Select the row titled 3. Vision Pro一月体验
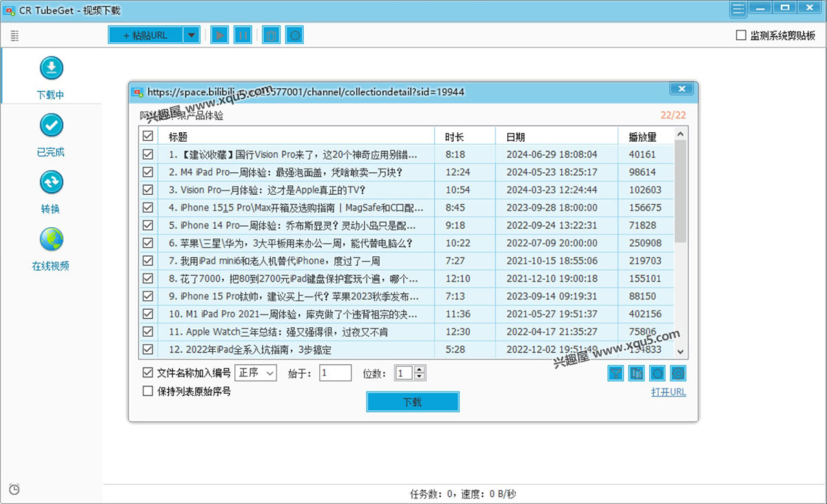This screenshot has width=827, height=504. point(407,190)
